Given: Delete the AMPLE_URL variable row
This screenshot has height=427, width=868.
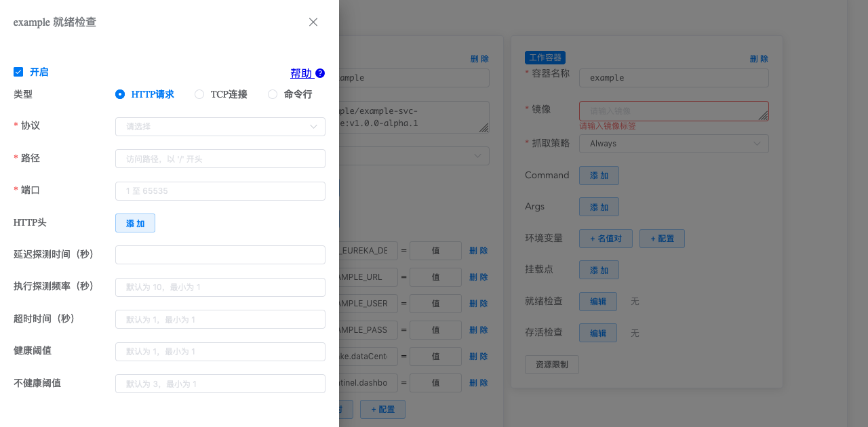Looking at the screenshot, I should point(479,277).
